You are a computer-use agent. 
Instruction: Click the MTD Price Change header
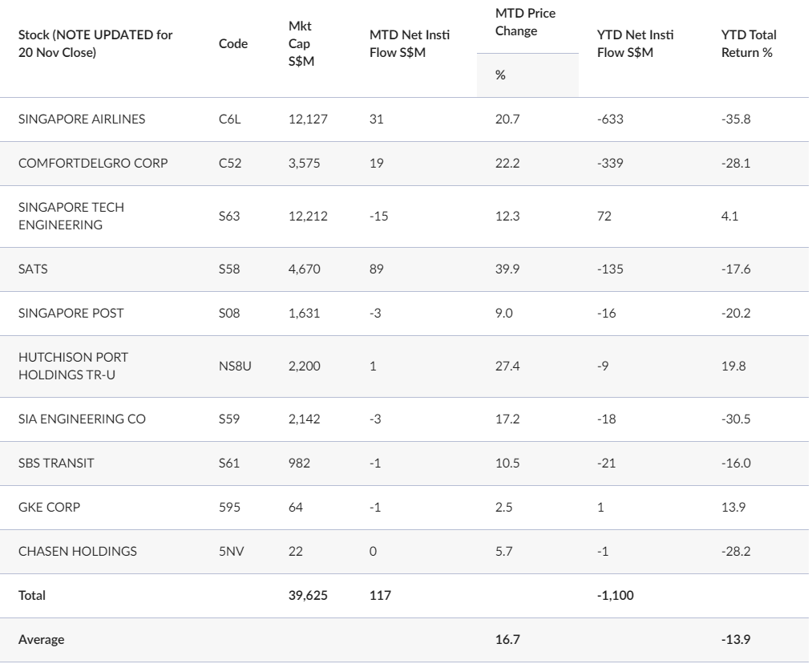click(x=526, y=24)
